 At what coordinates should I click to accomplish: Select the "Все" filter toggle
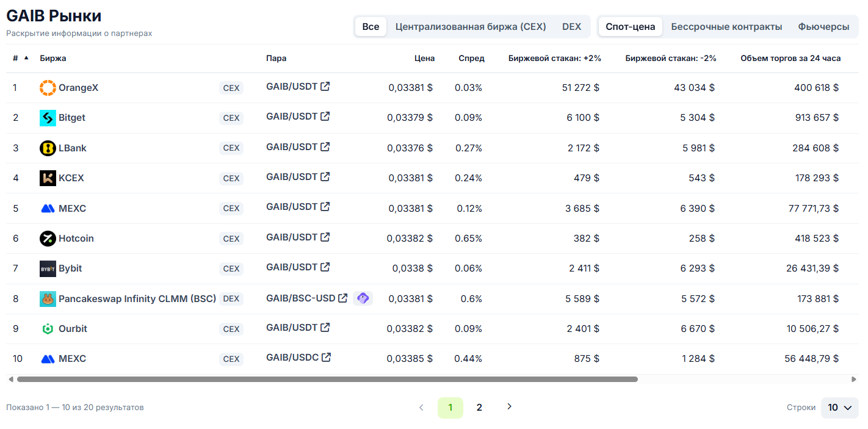pos(371,27)
